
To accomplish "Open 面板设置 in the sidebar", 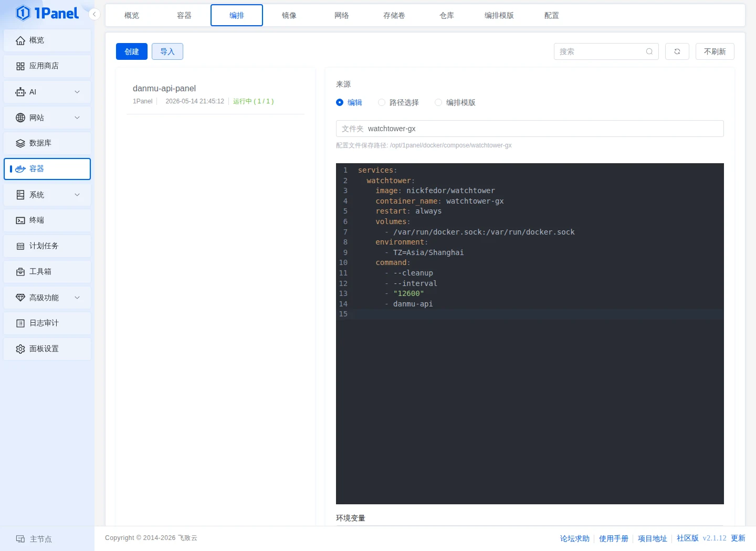I will [x=47, y=349].
